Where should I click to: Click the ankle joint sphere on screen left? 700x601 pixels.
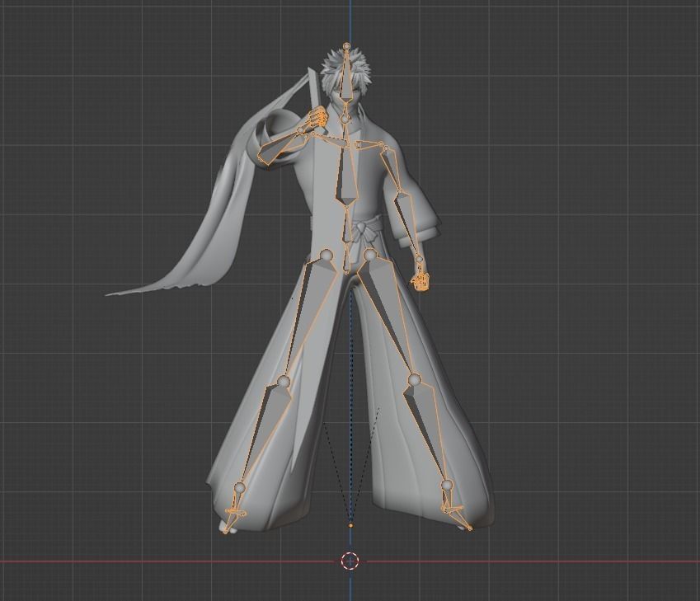pyautogui.click(x=240, y=487)
